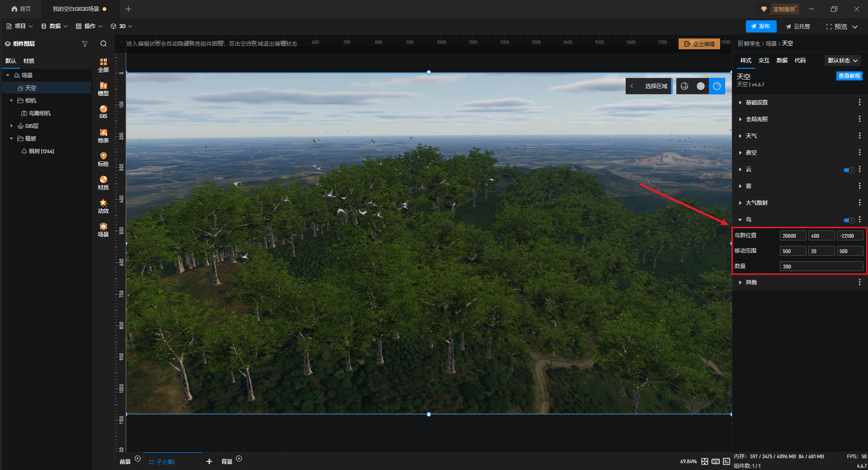Open the 动效 (Effects) component category
The width and height of the screenshot is (868, 470).
coord(103,206)
